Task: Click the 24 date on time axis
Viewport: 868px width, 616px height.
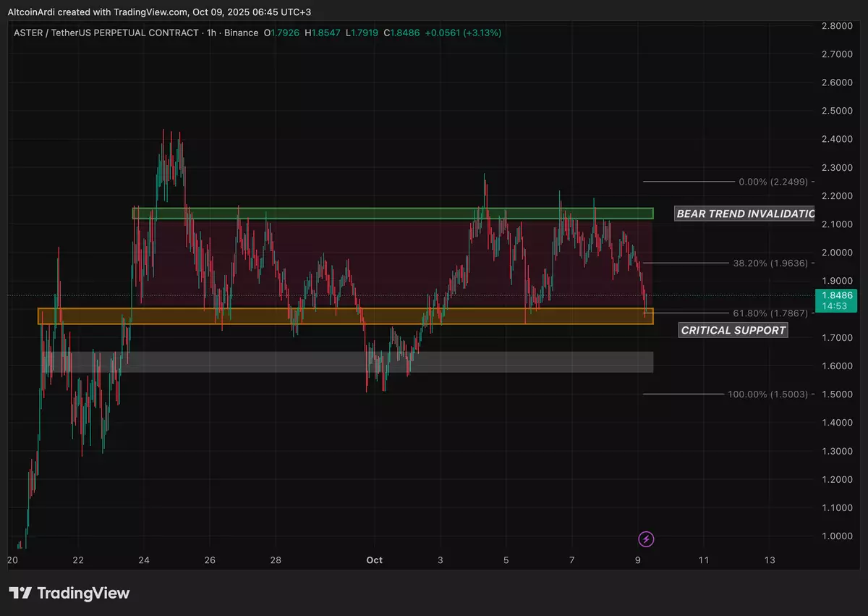Action: point(144,560)
